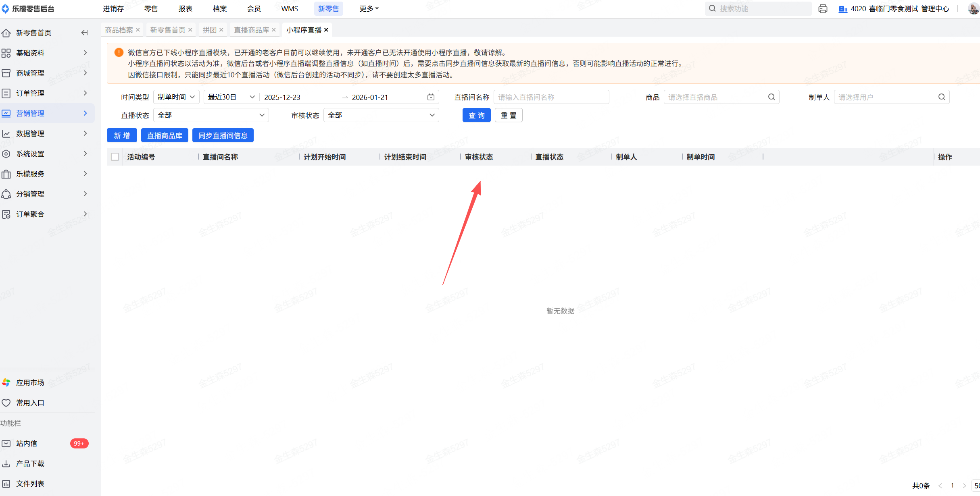Open 应用市场 from the sidebar
980x496 pixels.
pos(30,382)
